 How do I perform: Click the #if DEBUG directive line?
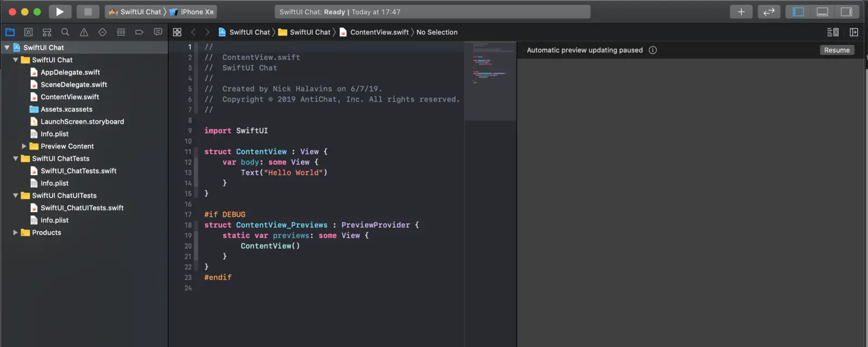225,215
